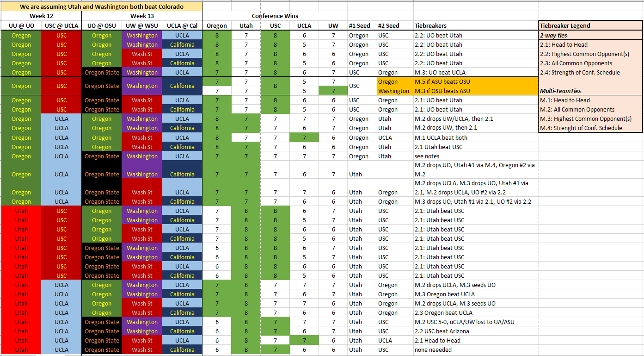The height and width of the screenshot is (356, 644).
Task: Click the 'Conference Wins' merged header
Action: click(x=275, y=16)
